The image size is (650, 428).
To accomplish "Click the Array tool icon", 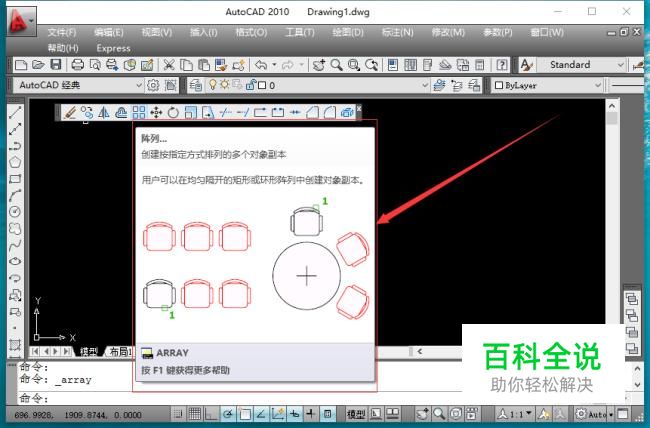I will 138,112.
